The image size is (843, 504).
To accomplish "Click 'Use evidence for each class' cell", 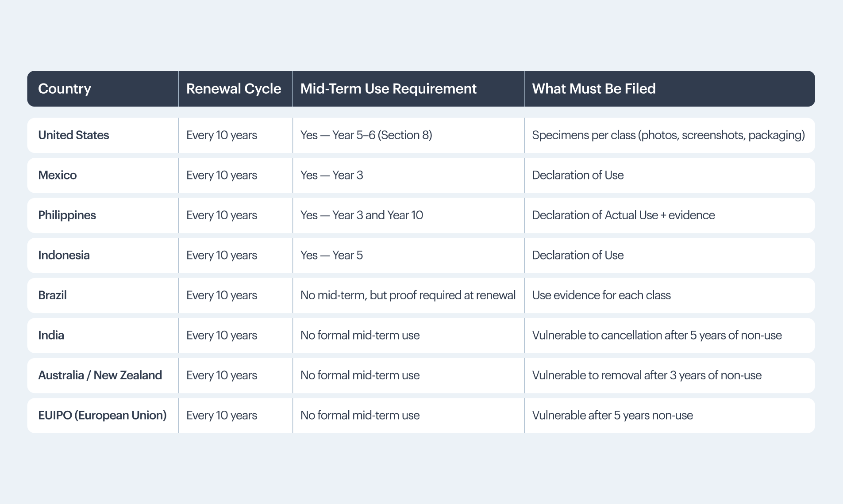I will (x=601, y=295).
